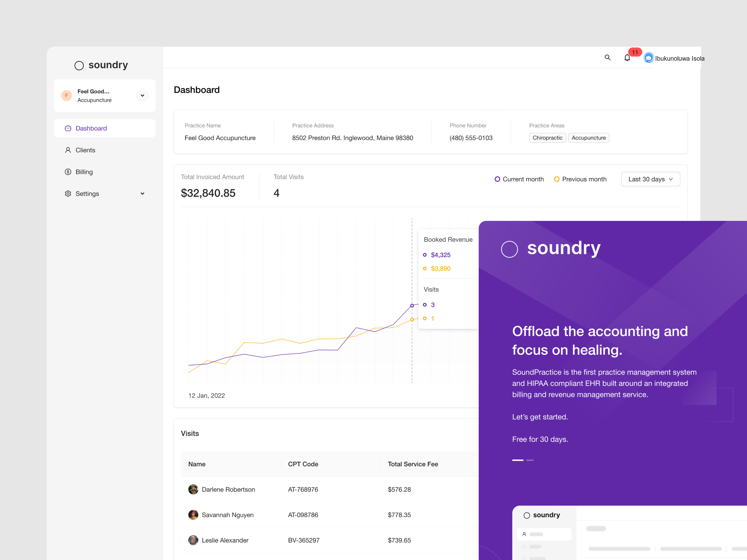Click the Settings gear icon
This screenshot has height=560, width=747.
pos(68,194)
